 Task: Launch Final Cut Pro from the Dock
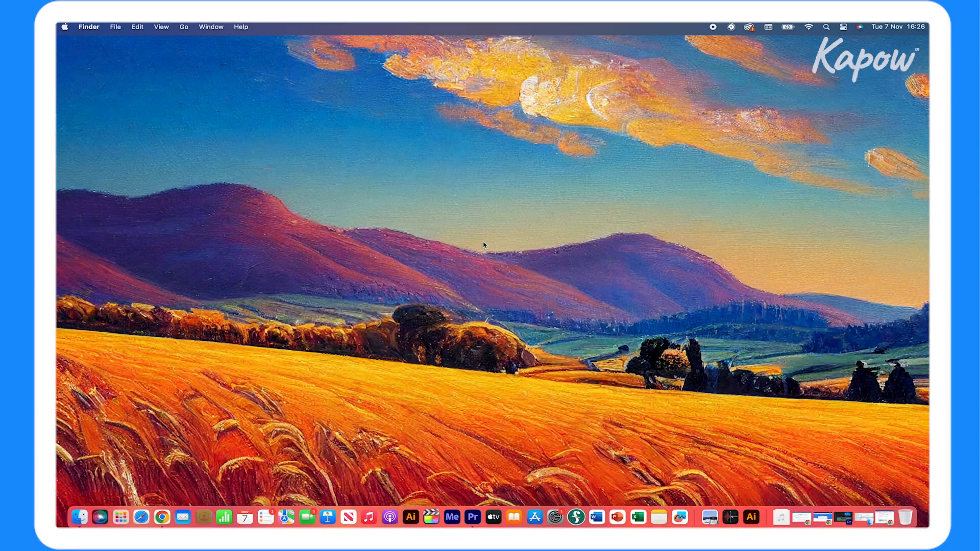[x=431, y=517]
